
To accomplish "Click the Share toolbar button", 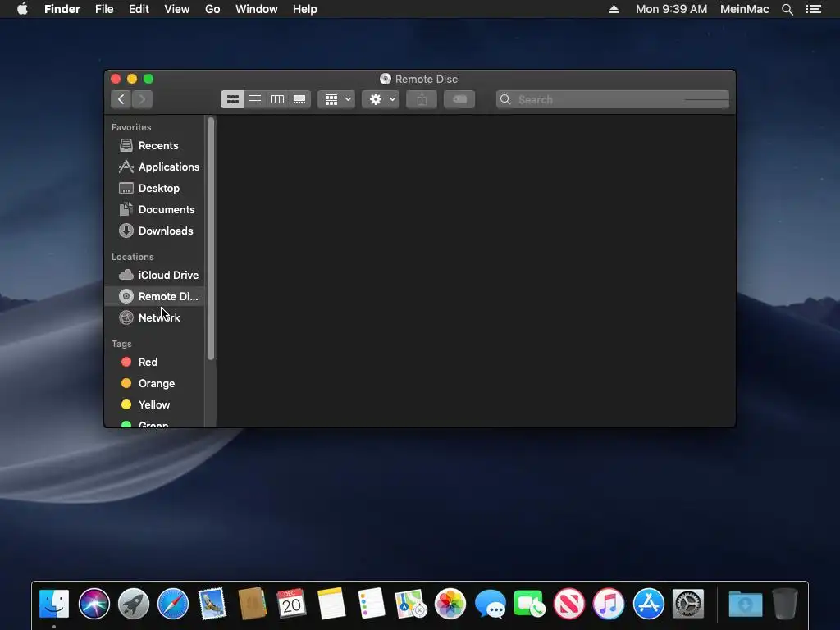I will (x=422, y=99).
